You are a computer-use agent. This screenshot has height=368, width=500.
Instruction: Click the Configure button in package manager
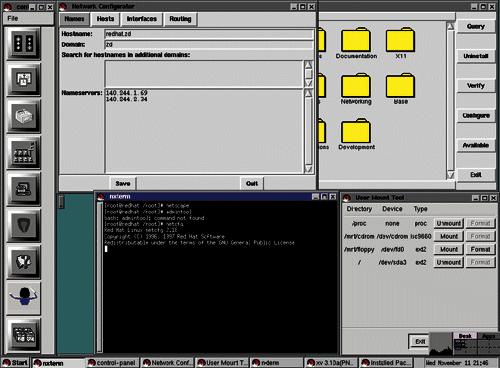tap(476, 116)
